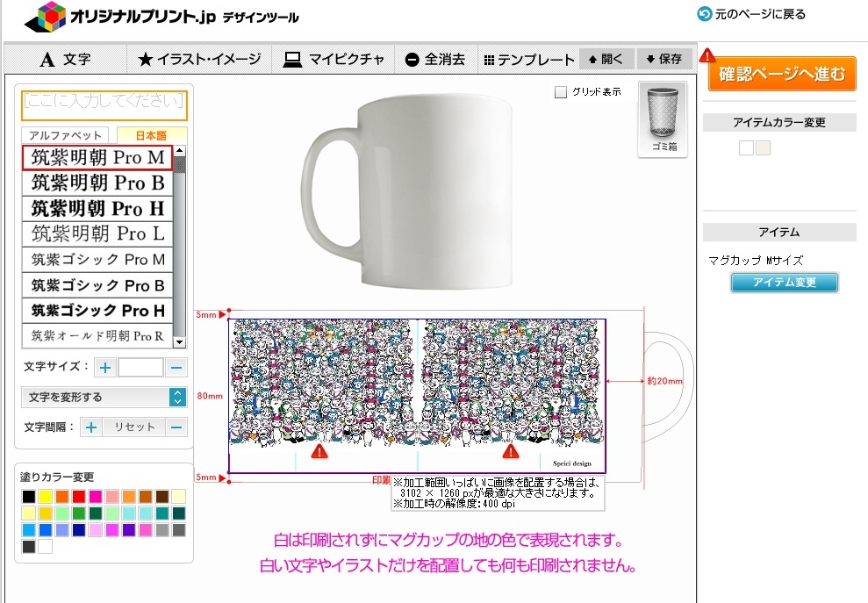Click the 開く button with the up arrow
The image size is (868, 603).
[606, 59]
